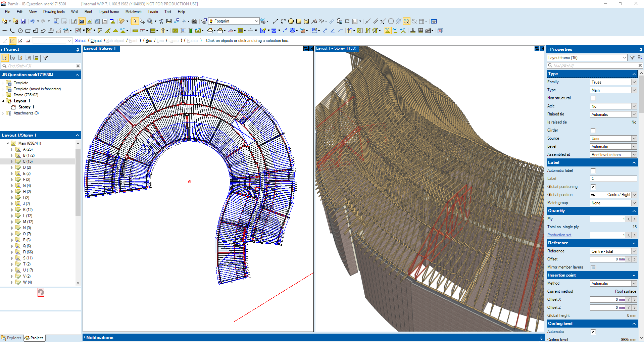Click the Undo arrow icon
This screenshot has width=644, height=342.
(32, 21)
